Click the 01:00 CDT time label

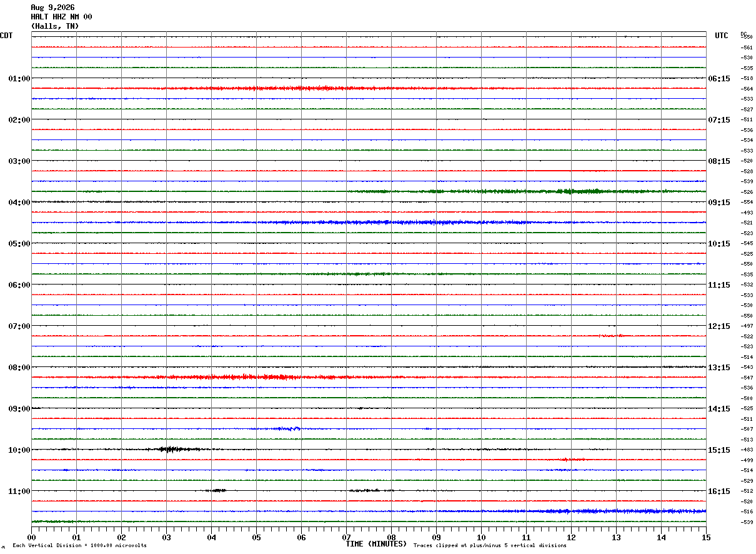point(19,79)
